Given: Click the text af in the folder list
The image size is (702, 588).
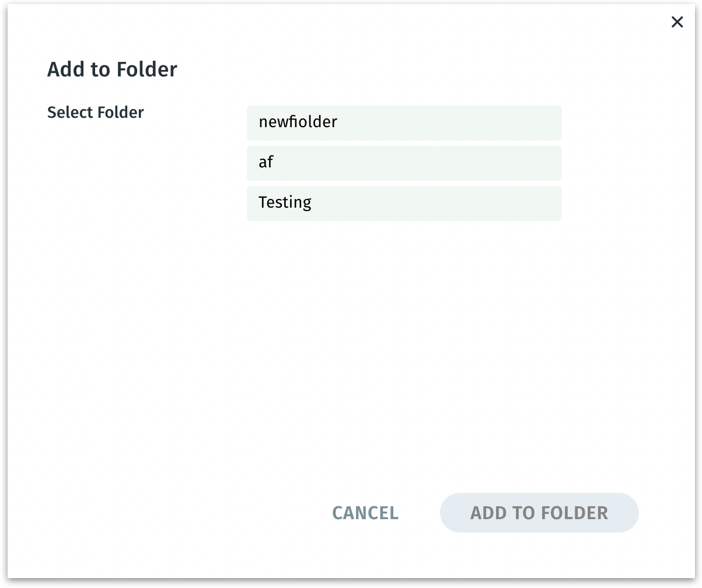Looking at the screenshot, I should (266, 162).
